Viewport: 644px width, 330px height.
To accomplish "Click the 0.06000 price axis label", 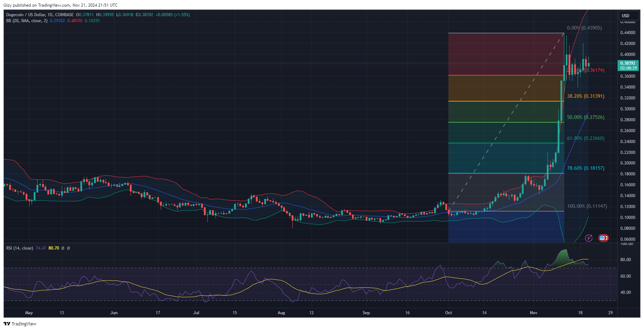I will pos(628,239).
